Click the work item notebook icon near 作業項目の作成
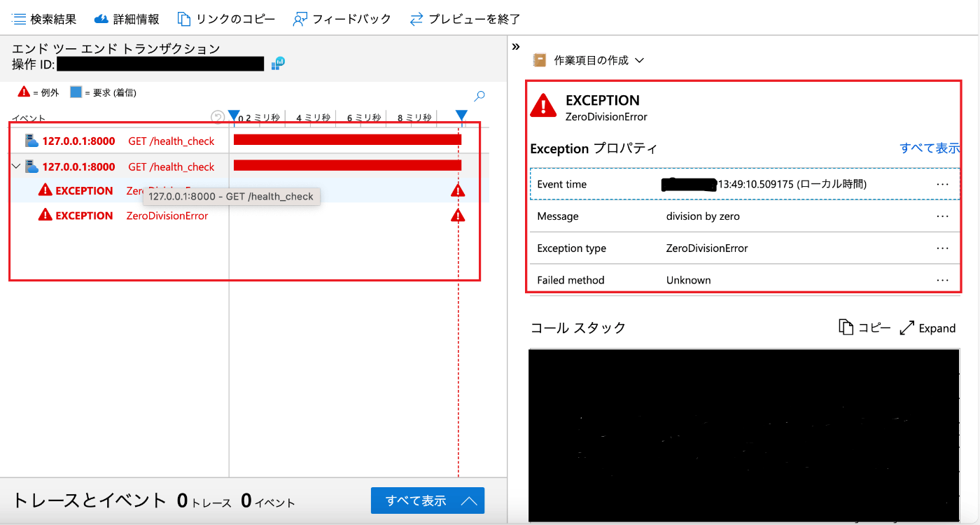Image resolution: width=980 pixels, height=525 pixels. coord(539,59)
